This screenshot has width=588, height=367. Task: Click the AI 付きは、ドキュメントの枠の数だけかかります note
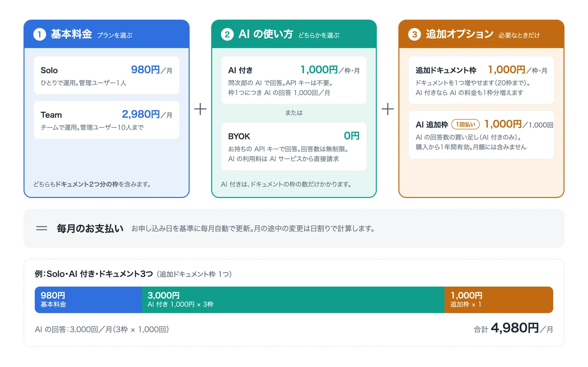(286, 184)
